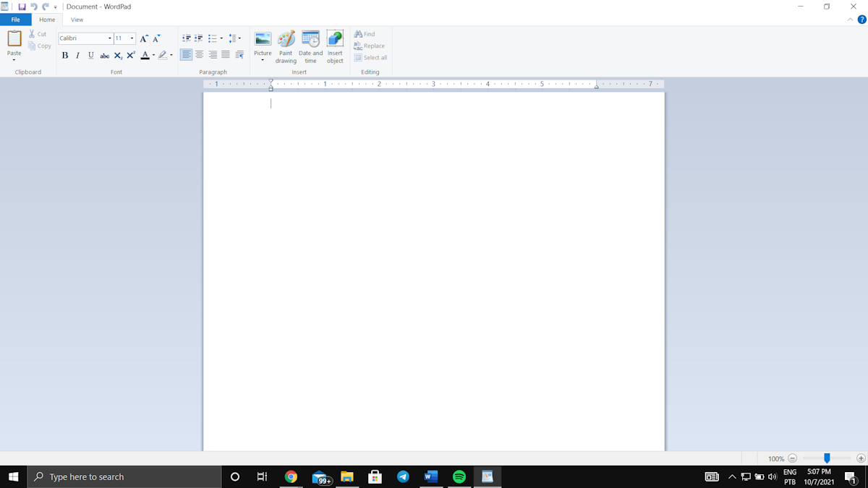Open the font size dropdown
The height and width of the screenshot is (488, 868).
[x=130, y=38]
